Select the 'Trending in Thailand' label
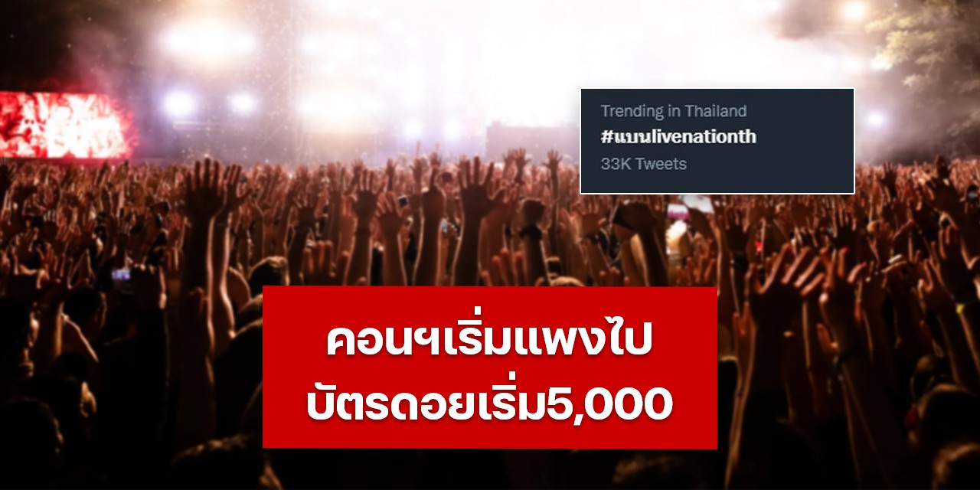 [673, 111]
